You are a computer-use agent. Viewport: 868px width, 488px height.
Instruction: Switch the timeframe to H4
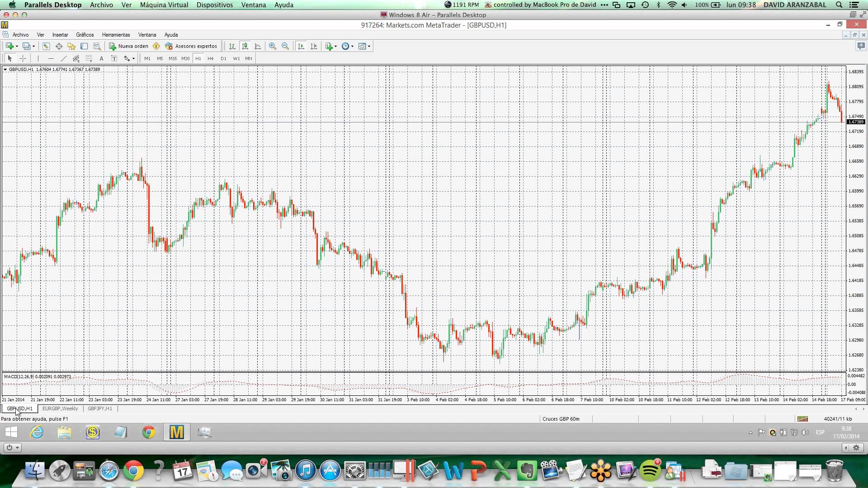point(210,58)
